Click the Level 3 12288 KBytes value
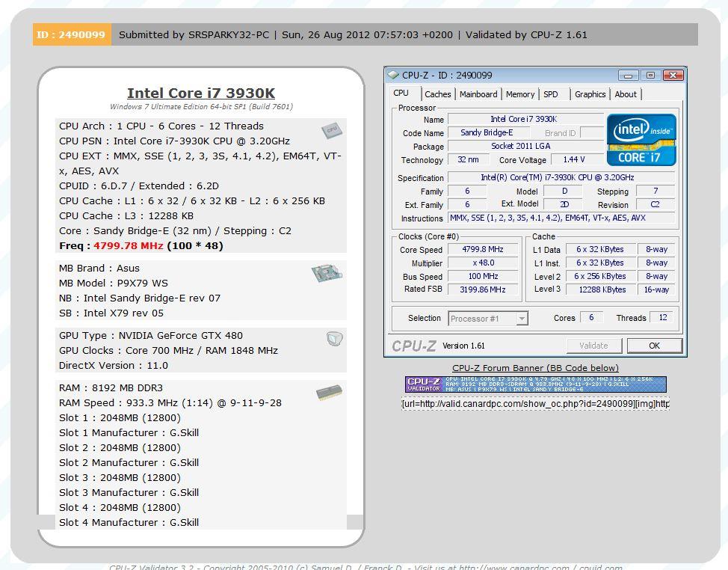Screen dimensions: 728x570 click(601, 289)
